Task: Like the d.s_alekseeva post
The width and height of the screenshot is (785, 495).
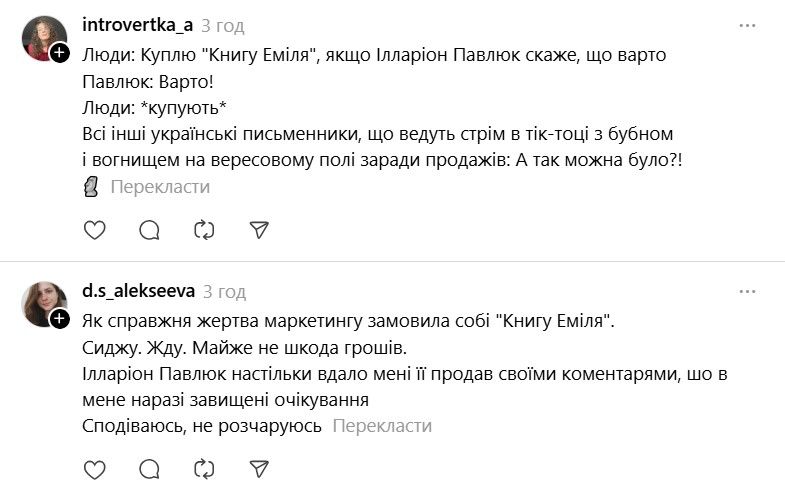Action: (x=94, y=469)
